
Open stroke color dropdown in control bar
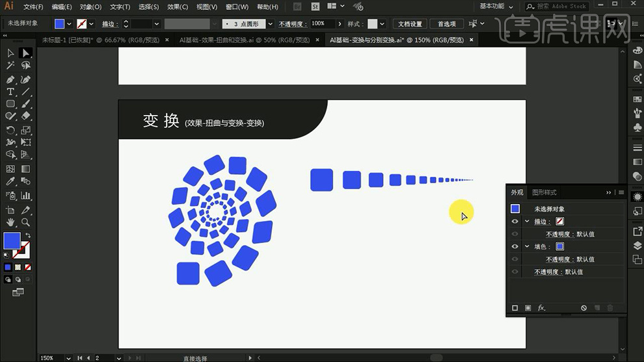click(x=91, y=24)
